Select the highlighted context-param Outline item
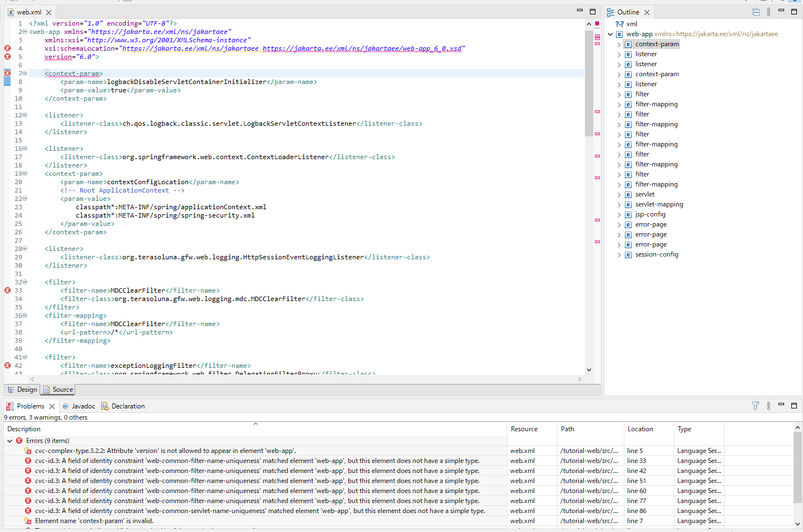The height and width of the screenshot is (532, 803). pyautogui.click(x=657, y=44)
